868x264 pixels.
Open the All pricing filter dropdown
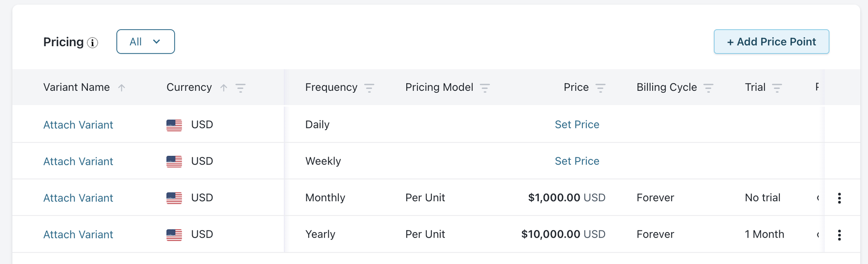pos(145,41)
